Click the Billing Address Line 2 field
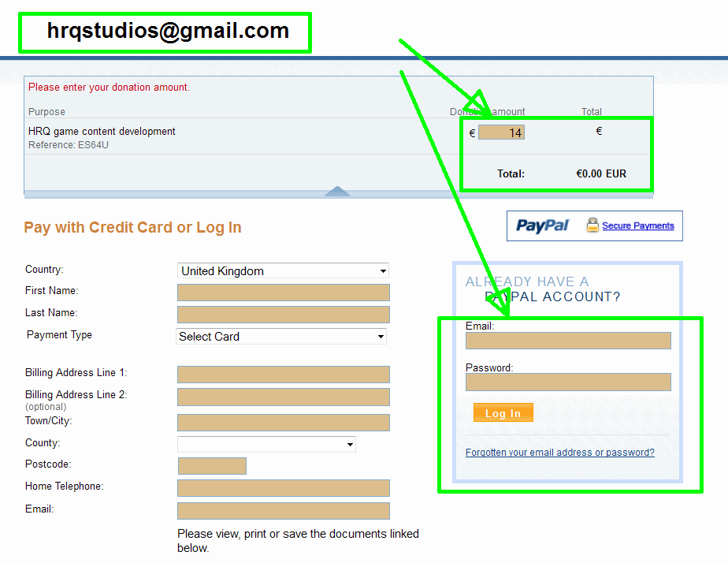The height and width of the screenshot is (563, 728). pos(283,397)
